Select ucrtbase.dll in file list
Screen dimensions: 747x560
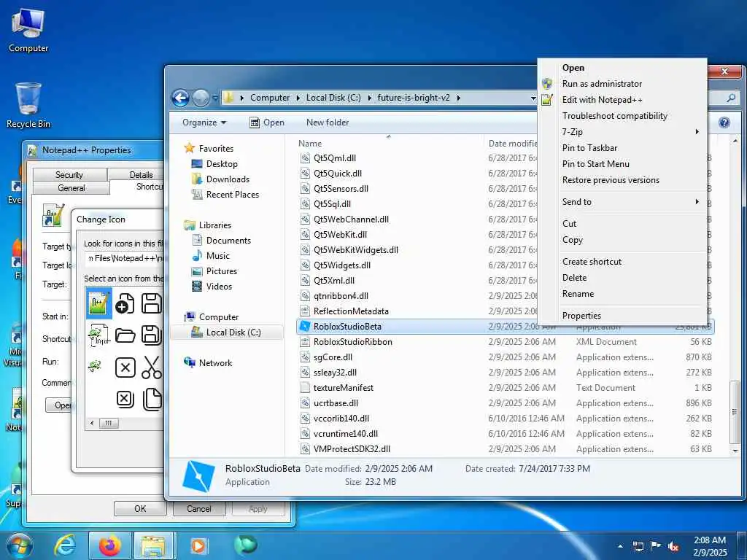pos(336,402)
